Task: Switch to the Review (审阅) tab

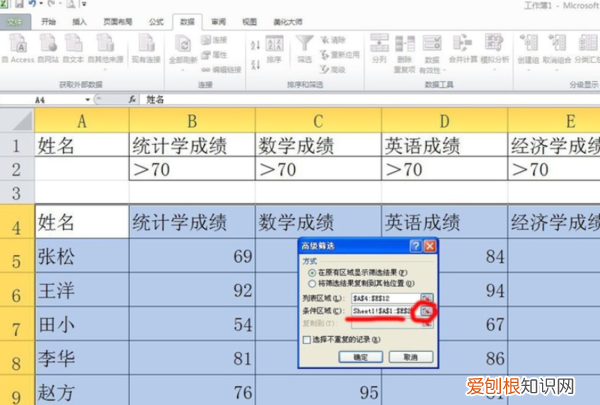Action: [218, 22]
